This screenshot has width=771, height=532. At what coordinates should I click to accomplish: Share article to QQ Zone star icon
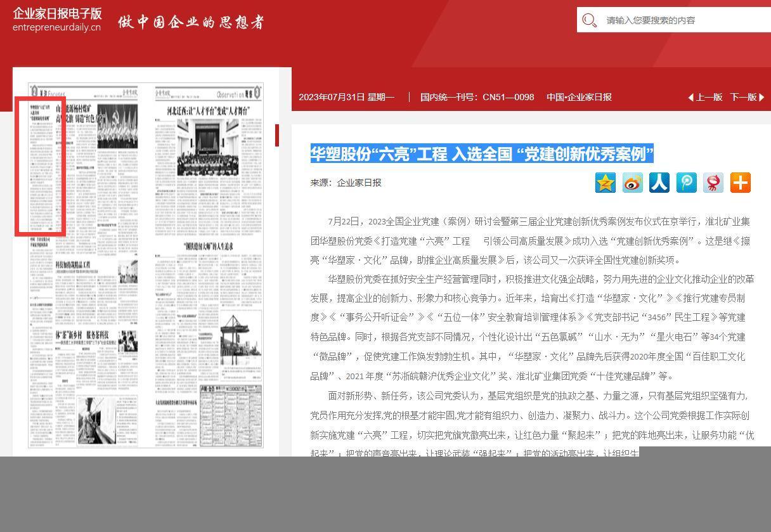point(606,183)
